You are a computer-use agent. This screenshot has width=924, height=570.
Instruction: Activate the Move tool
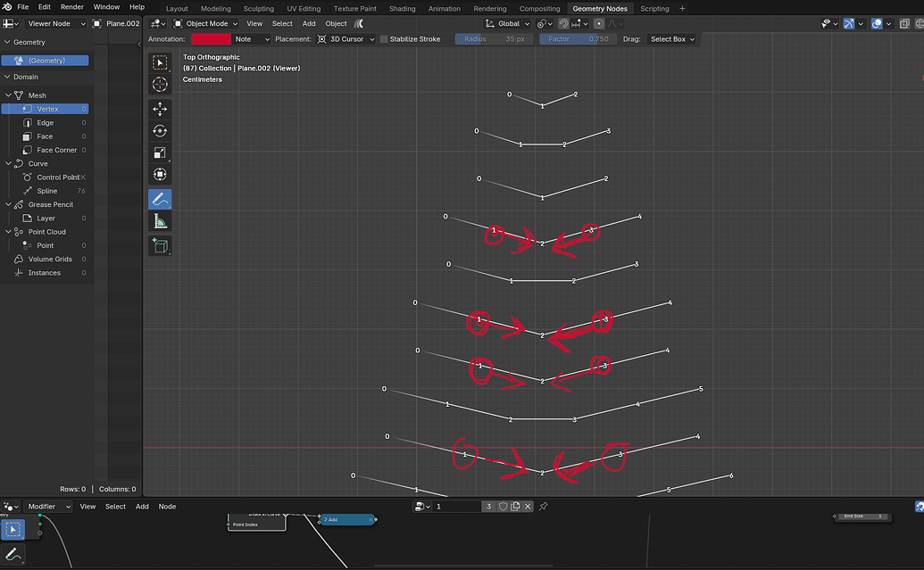coord(160,109)
